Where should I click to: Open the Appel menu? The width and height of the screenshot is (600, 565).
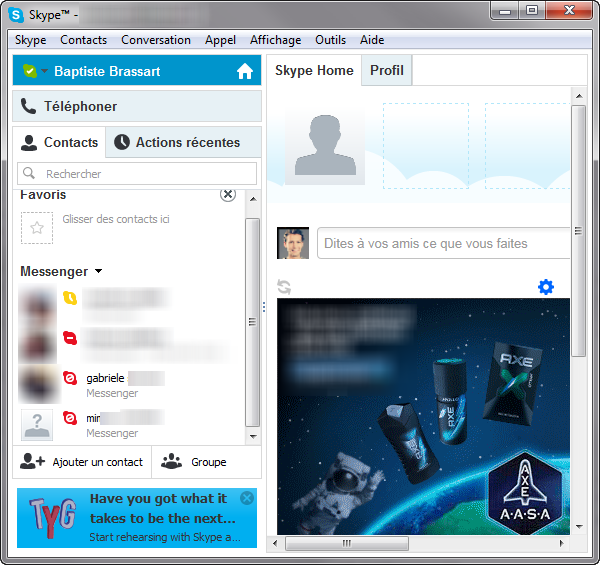220,40
